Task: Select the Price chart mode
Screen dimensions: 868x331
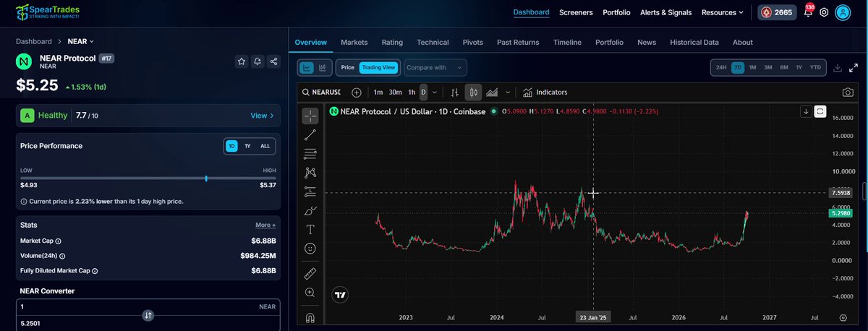Action: point(348,68)
